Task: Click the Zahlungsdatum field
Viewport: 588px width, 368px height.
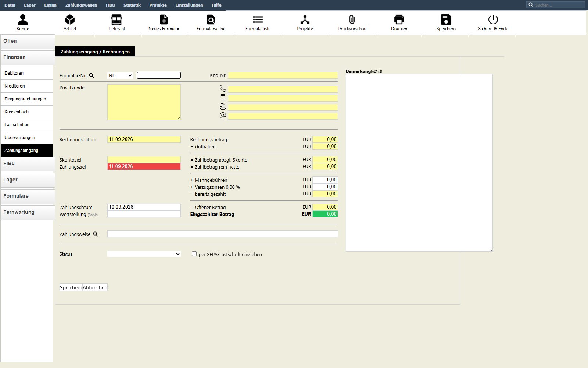Action: (144, 207)
